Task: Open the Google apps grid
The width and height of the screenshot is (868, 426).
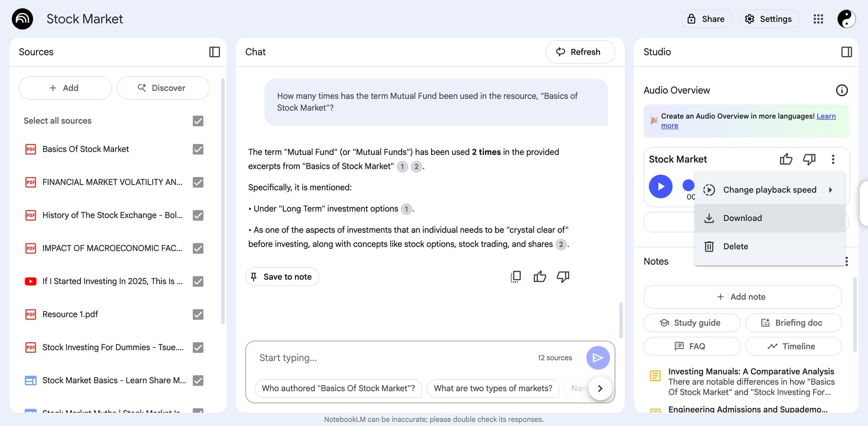Action: point(818,19)
